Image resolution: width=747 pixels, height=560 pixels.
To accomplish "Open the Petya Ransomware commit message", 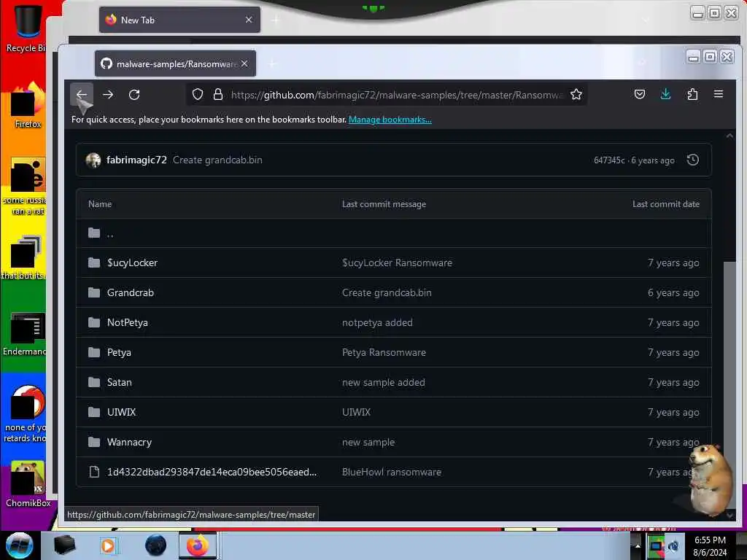I will 384,352.
